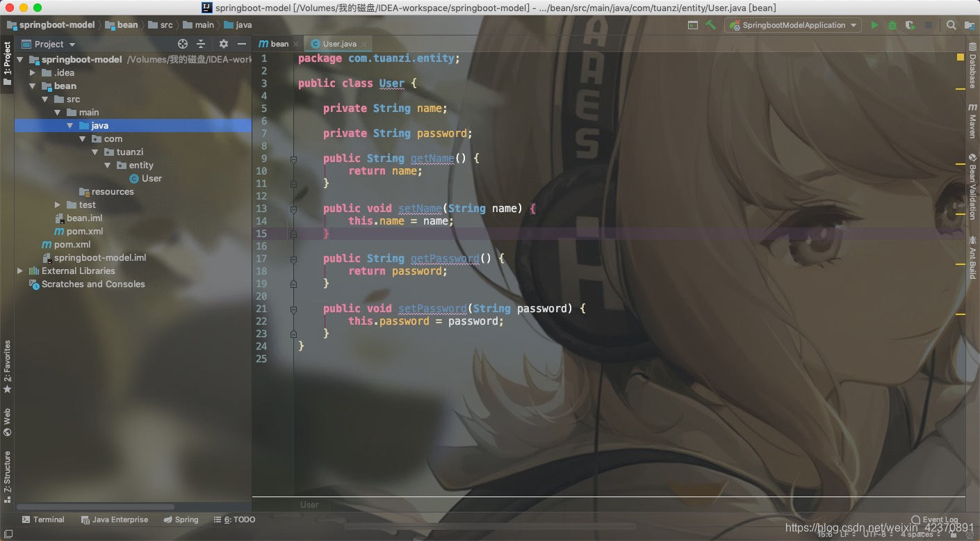Open the Terminal tool window
The width and height of the screenshot is (980, 541).
[x=43, y=519]
